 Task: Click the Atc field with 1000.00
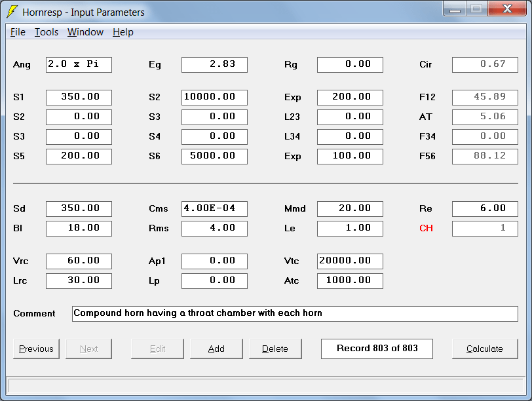click(350, 281)
